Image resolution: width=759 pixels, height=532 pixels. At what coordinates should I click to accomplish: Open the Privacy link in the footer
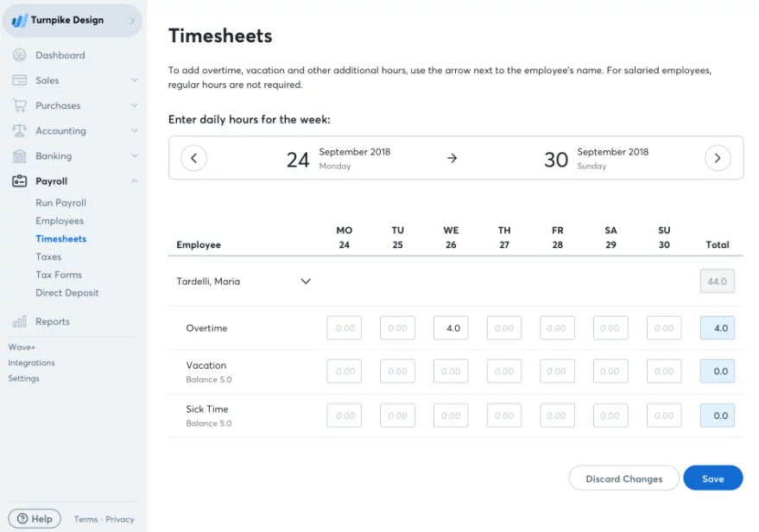120,519
